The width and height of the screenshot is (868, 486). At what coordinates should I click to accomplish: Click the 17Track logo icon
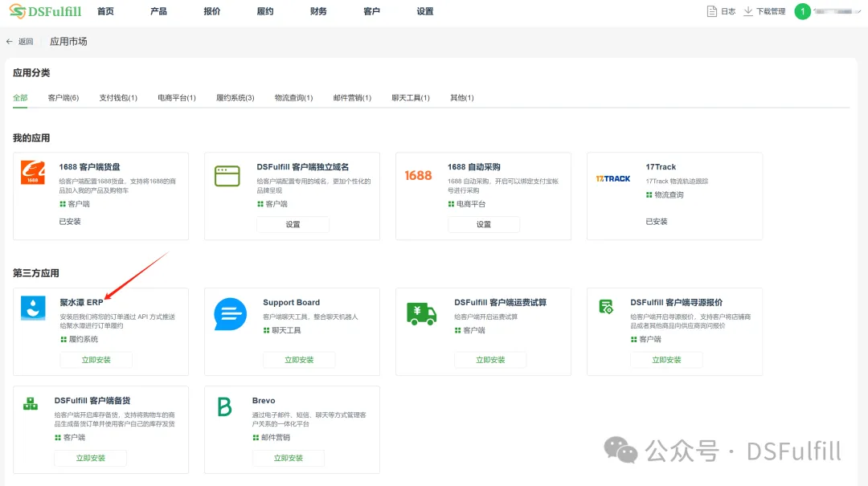pyautogui.click(x=612, y=178)
